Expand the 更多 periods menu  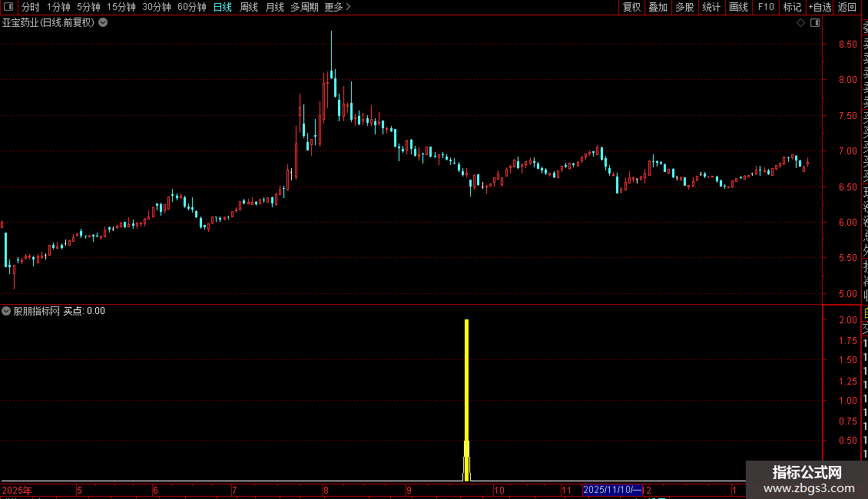coord(338,7)
